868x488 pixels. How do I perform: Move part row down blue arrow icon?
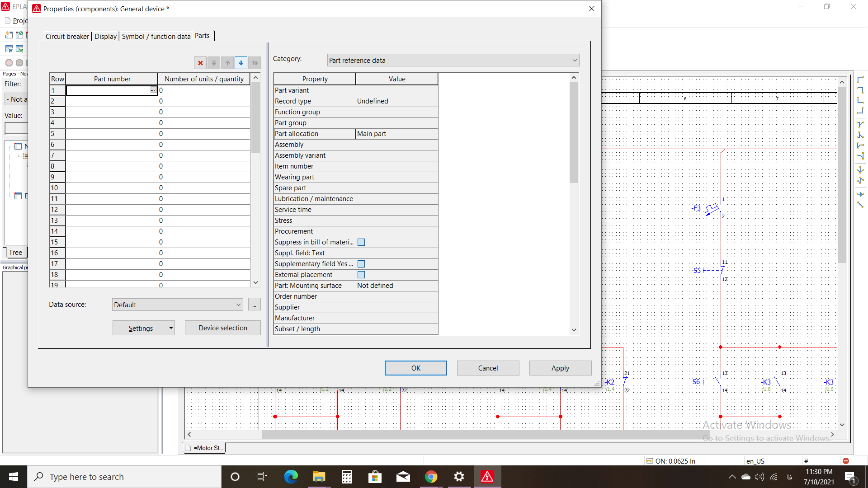(x=241, y=63)
